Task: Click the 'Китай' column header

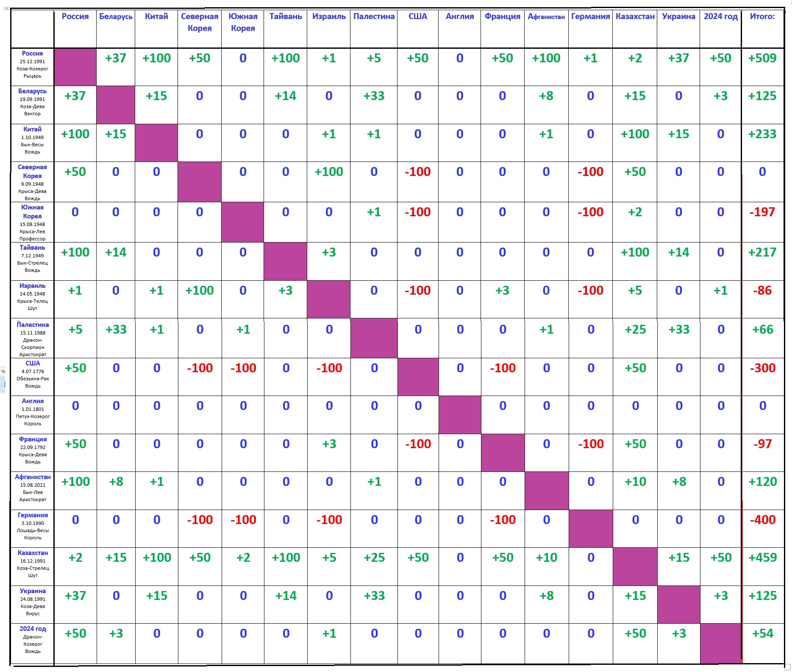Action: pos(156,17)
